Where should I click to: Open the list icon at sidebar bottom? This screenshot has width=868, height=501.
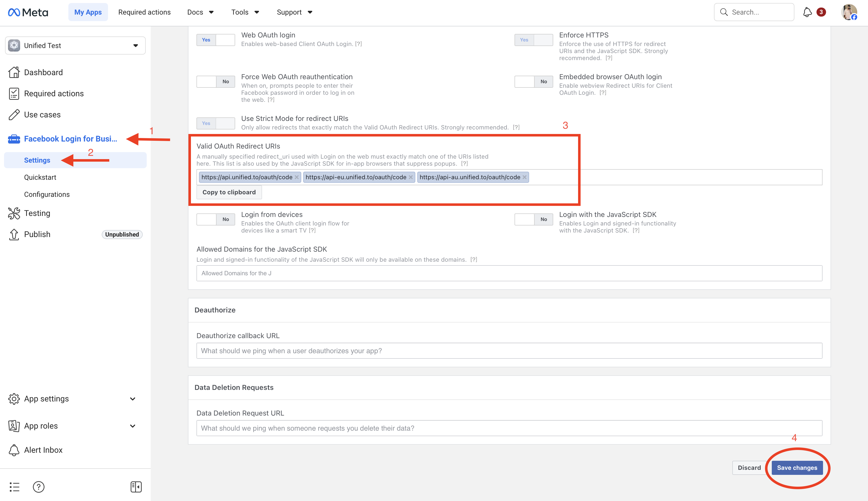coord(14,487)
